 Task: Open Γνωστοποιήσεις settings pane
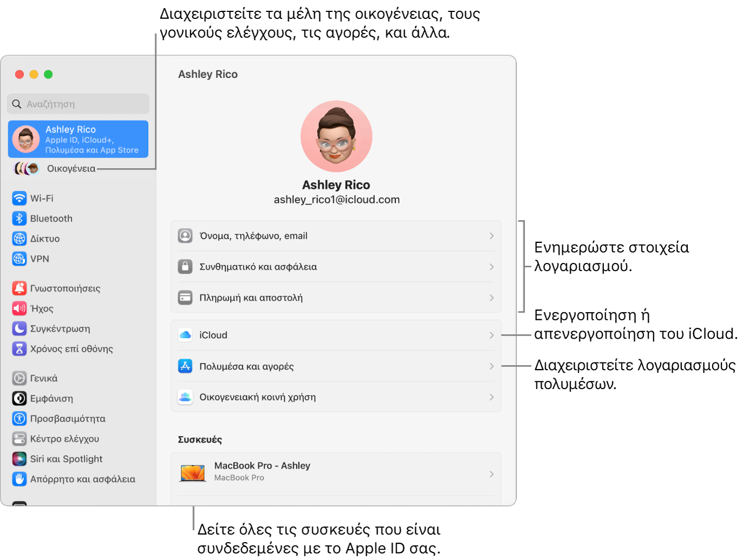78,288
